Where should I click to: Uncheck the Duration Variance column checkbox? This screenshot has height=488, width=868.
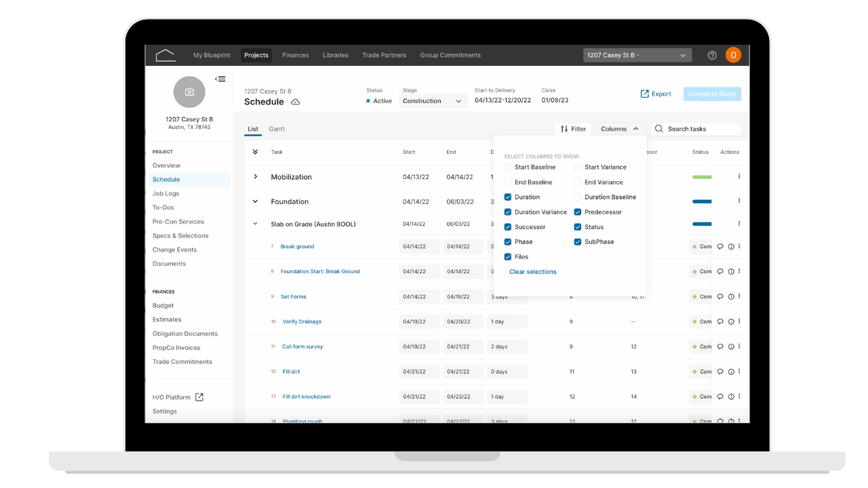click(x=508, y=212)
